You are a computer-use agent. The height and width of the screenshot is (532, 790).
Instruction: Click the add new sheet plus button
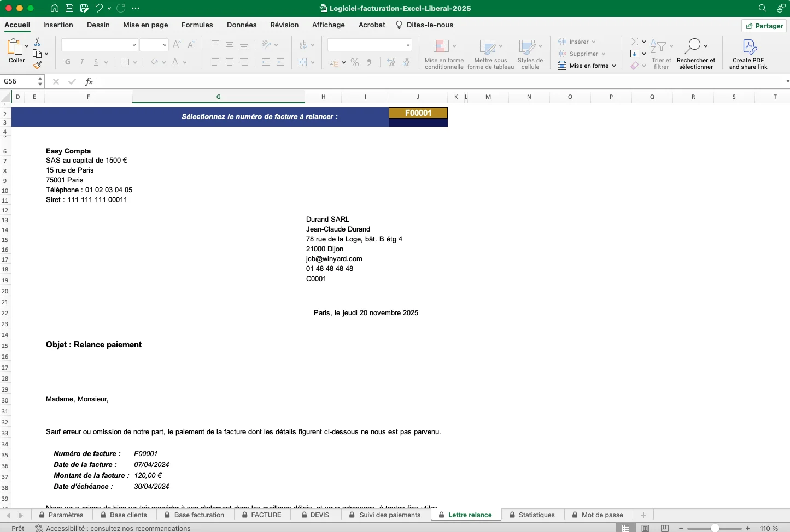click(643, 515)
